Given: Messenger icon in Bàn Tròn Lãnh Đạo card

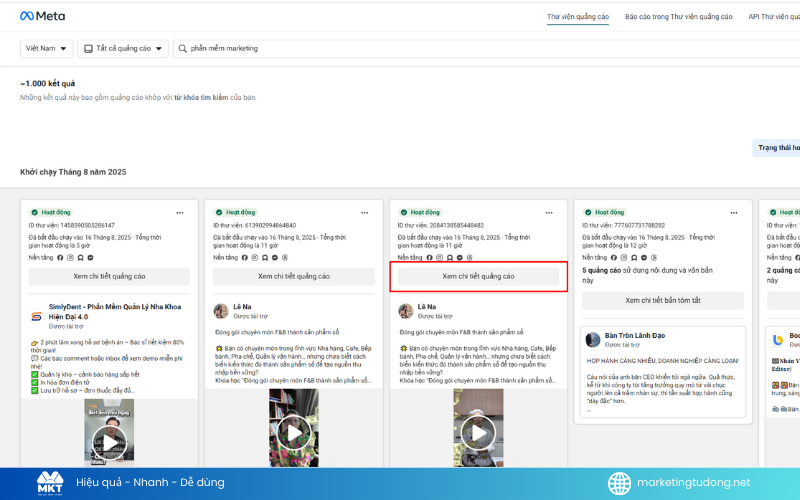Looking at the screenshot, I should click(644, 258).
